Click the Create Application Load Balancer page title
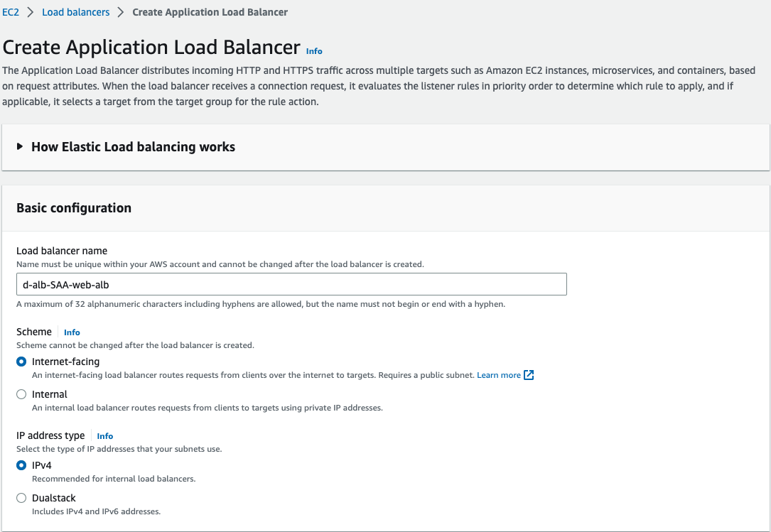Screen dimensions: 771x532 [151, 48]
